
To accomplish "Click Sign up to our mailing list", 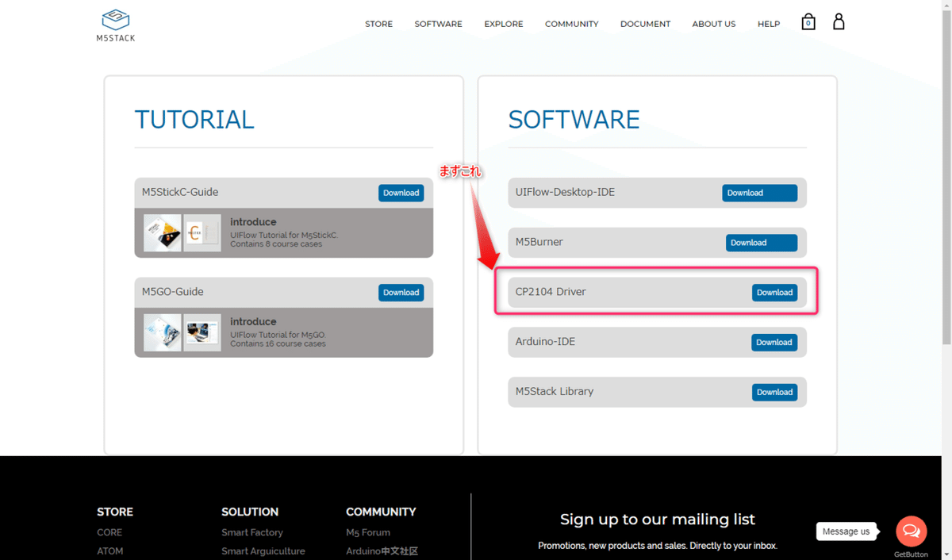I will coord(658,520).
